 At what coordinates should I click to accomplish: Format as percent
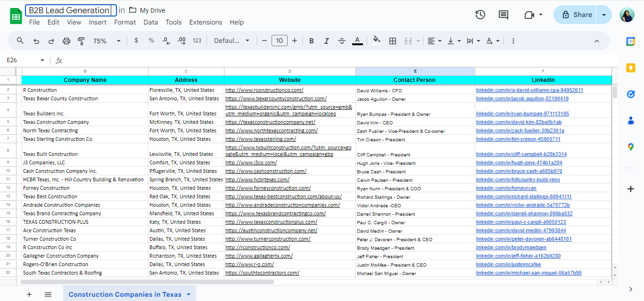click(151, 41)
